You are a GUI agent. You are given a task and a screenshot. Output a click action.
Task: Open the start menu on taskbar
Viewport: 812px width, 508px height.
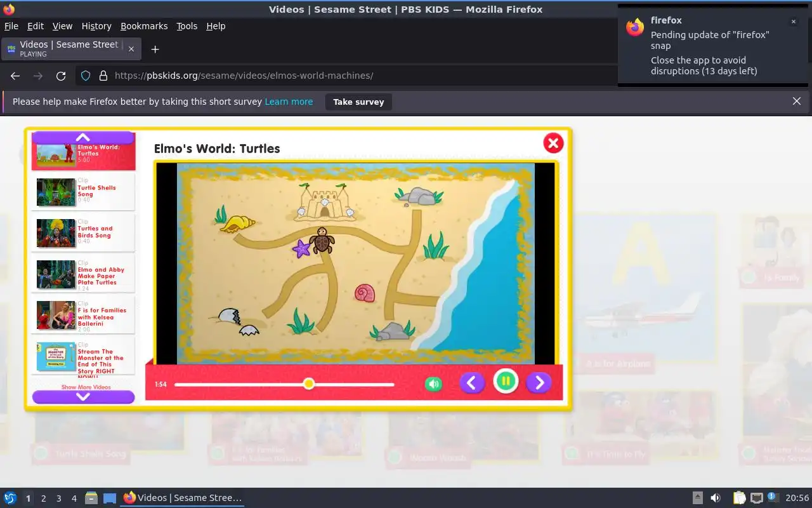click(x=10, y=498)
